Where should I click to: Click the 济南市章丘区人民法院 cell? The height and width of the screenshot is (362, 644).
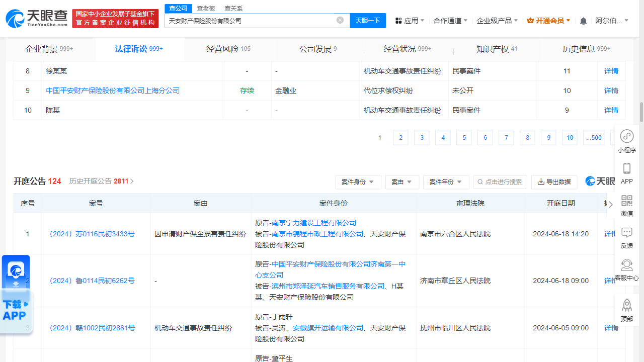(x=470, y=281)
